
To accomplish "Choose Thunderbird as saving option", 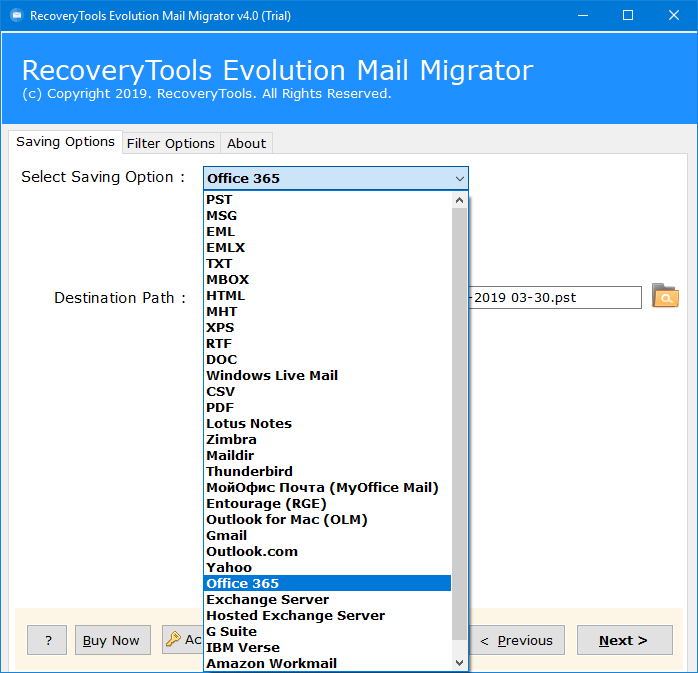I will pos(327,472).
